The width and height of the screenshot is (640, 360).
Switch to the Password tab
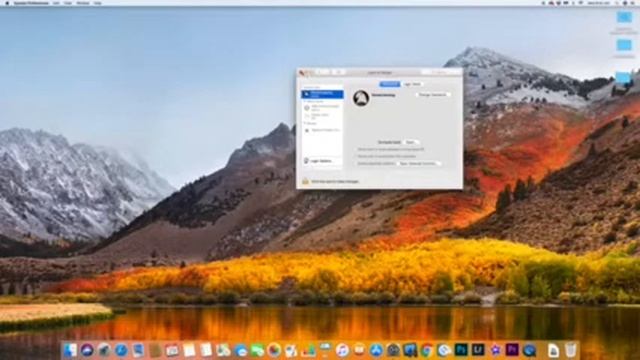[389, 84]
